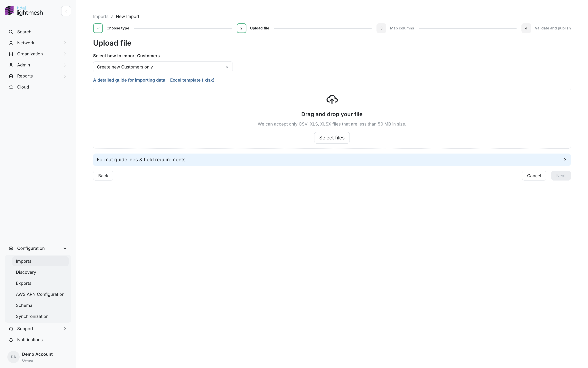Open the Imports configuration page
The width and height of the screenshot is (588, 368).
click(40, 261)
